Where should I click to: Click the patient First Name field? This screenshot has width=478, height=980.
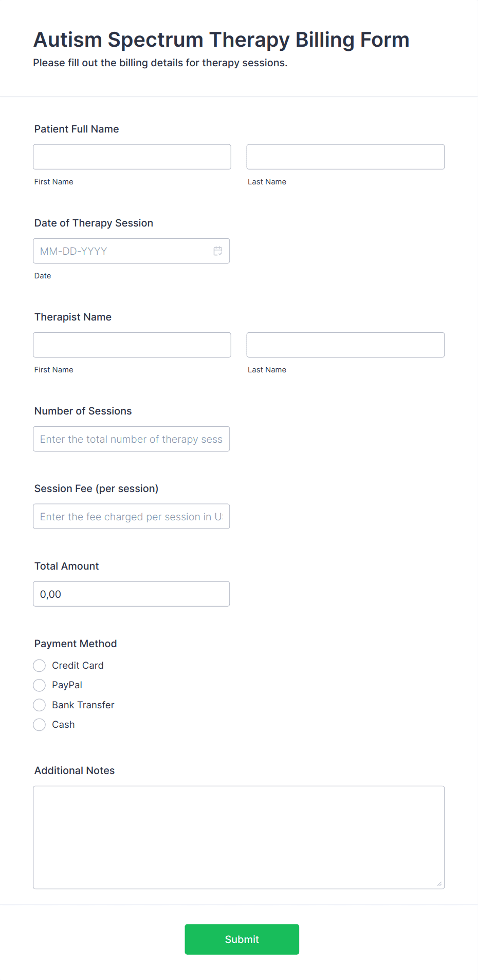click(x=132, y=157)
